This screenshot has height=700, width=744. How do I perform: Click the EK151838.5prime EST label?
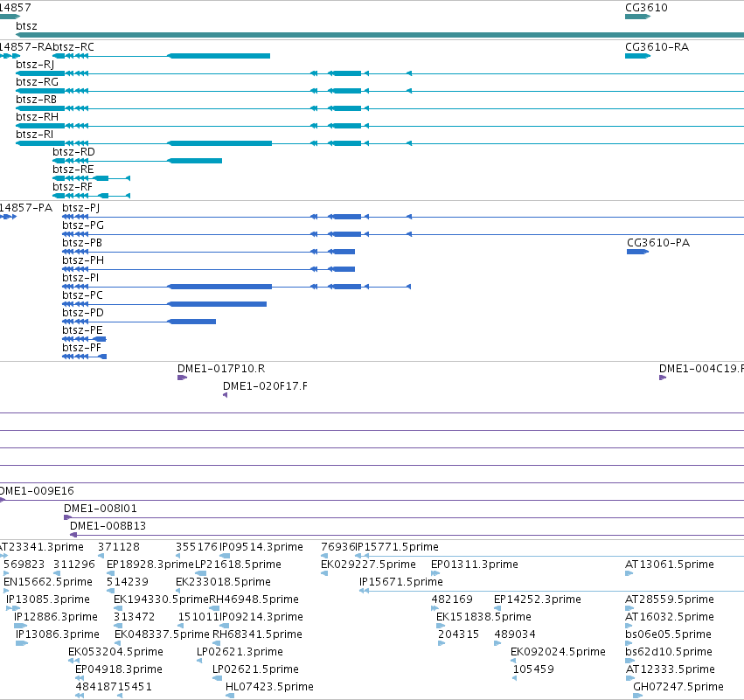coord(483,618)
